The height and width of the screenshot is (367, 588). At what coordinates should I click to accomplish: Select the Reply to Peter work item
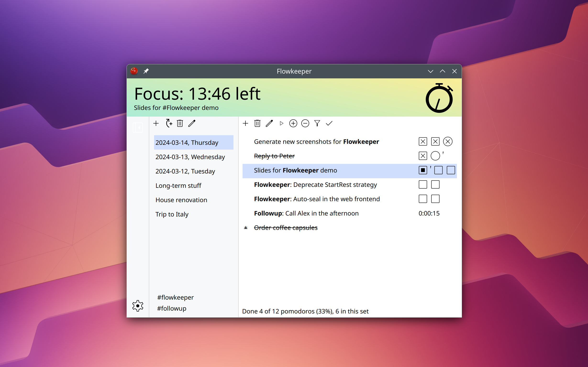tap(350, 156)
